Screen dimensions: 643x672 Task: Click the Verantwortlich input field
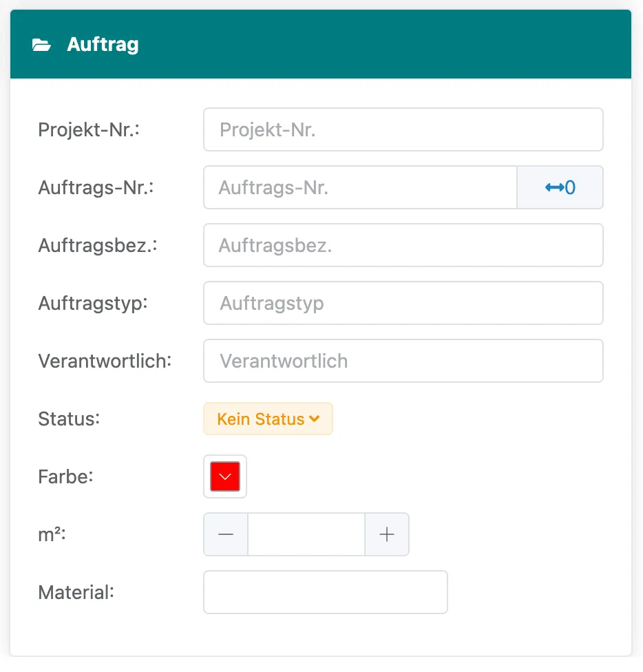click(x=403, y=361)
